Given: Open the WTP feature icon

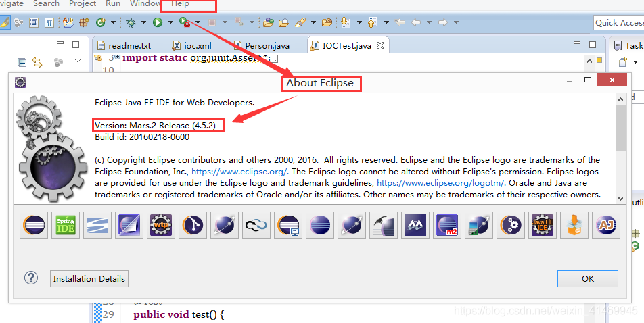Looking at the screenshot, I should (x=162, y=225).
